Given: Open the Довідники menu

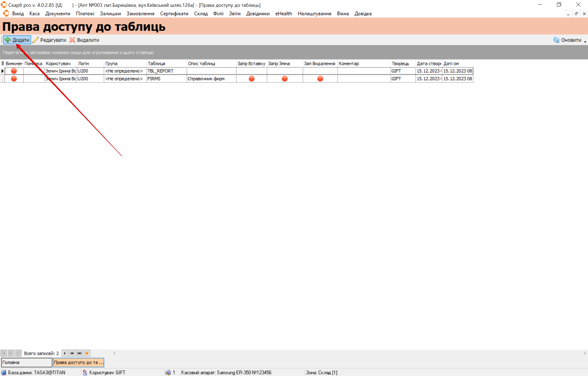Looking at the screenshot, I should (x=258, y=14).
